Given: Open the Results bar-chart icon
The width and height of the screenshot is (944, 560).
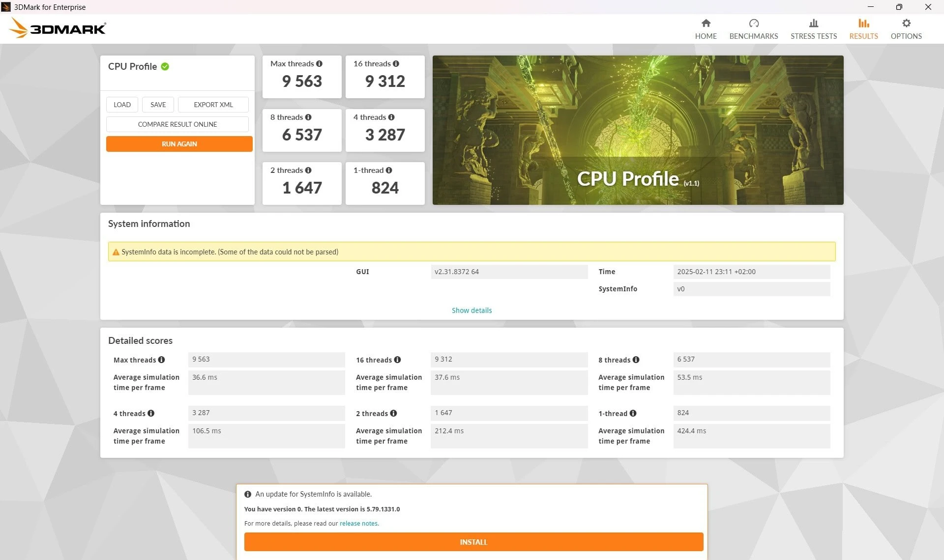Looking at the screenshot, I should tap(863, 23).
